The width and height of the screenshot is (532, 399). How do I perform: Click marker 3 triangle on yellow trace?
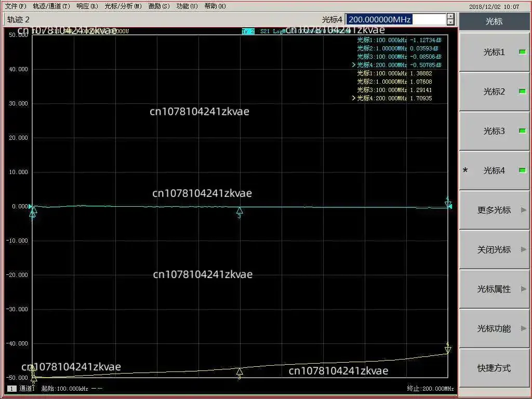240,371
